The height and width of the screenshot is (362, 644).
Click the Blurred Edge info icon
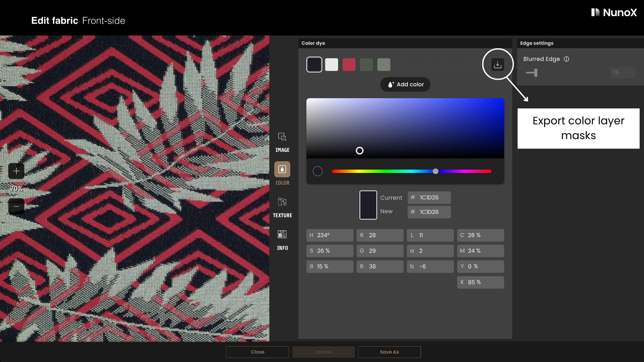tap(567, 59)
